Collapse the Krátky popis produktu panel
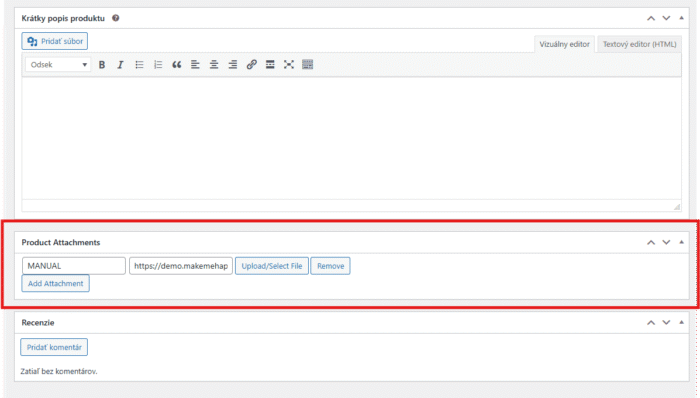Viewport: 700px width, 398px height. tap(681, 18)
